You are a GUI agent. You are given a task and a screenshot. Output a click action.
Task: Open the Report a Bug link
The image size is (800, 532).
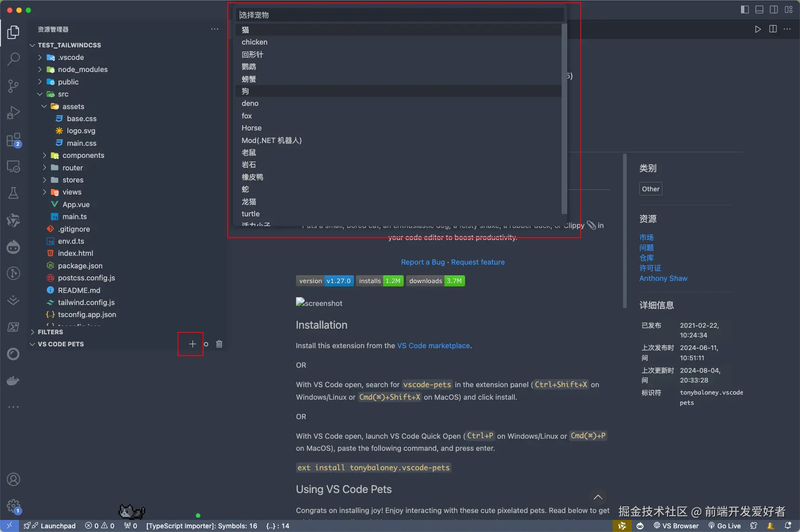423,262
